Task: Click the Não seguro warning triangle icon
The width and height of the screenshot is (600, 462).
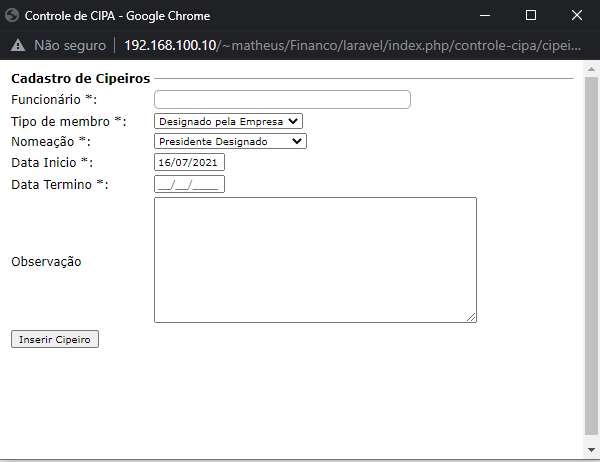Action: tap(18, 46)
